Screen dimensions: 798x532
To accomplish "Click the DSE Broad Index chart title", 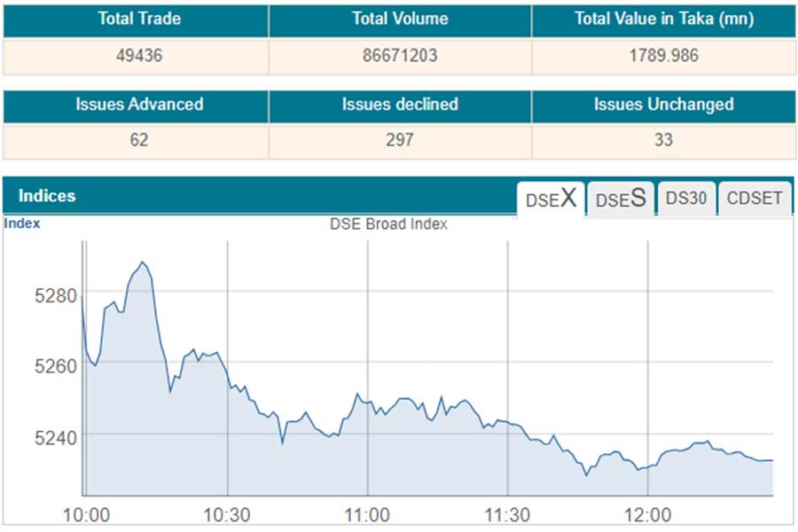I will (388, 224).
